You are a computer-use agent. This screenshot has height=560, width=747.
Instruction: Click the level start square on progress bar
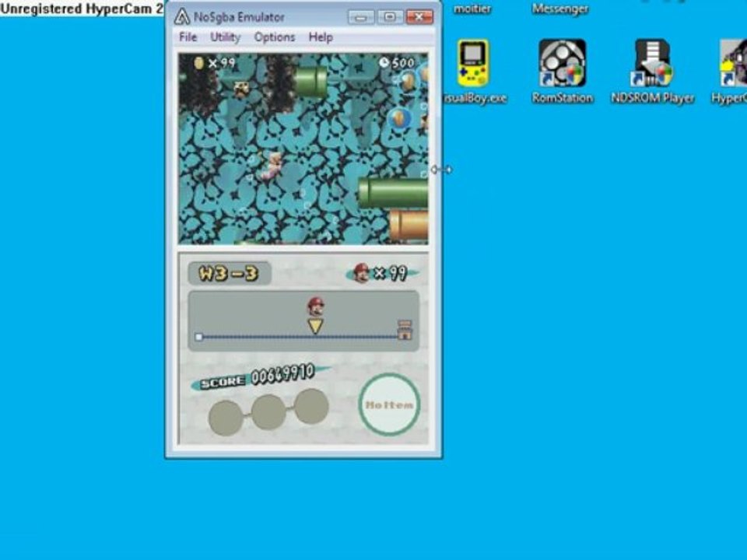pos(199,337)
